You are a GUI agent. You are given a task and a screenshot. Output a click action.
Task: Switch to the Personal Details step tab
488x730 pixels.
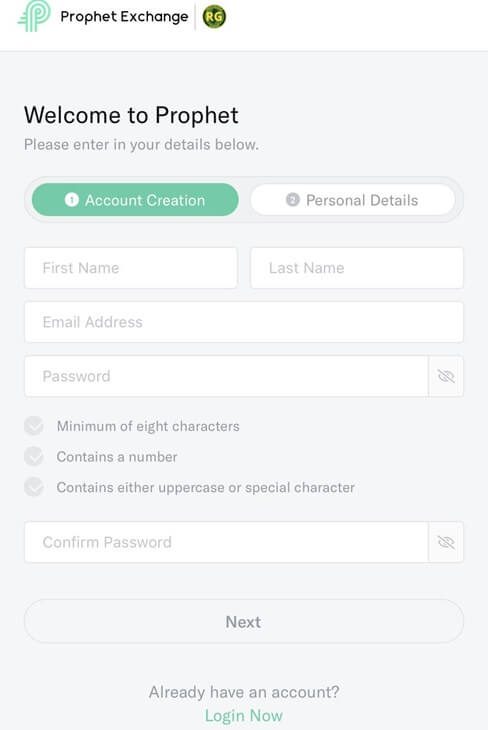[352, 200]
